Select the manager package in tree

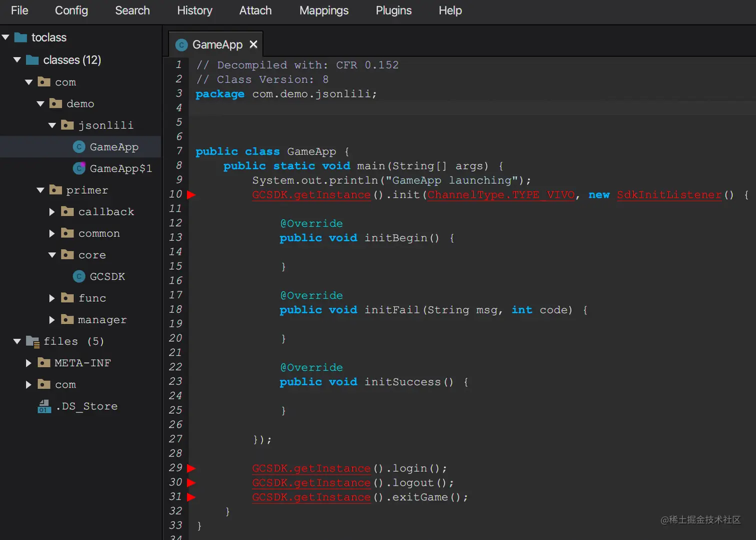[x=102, y=319]
